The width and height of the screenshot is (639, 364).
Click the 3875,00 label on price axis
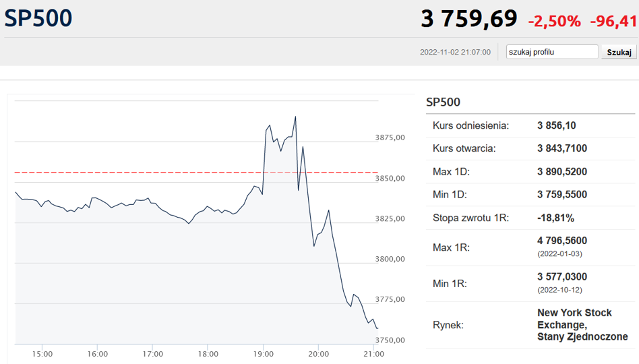[390, 138]
